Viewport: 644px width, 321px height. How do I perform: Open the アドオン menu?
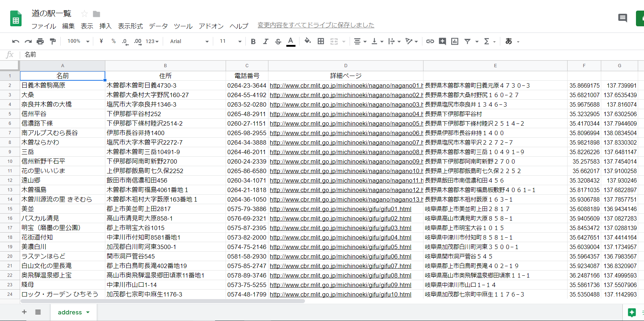(211, 26)
